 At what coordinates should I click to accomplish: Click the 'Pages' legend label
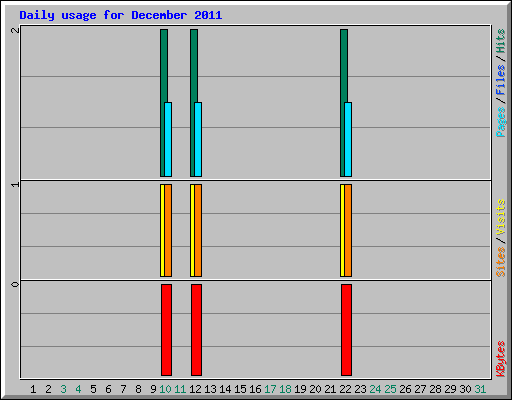[501, 122]
